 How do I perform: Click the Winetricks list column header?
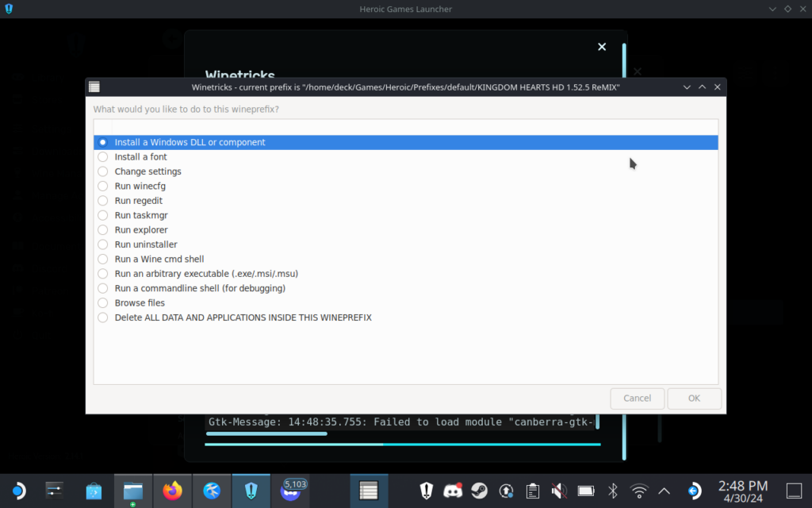[405, 127]
